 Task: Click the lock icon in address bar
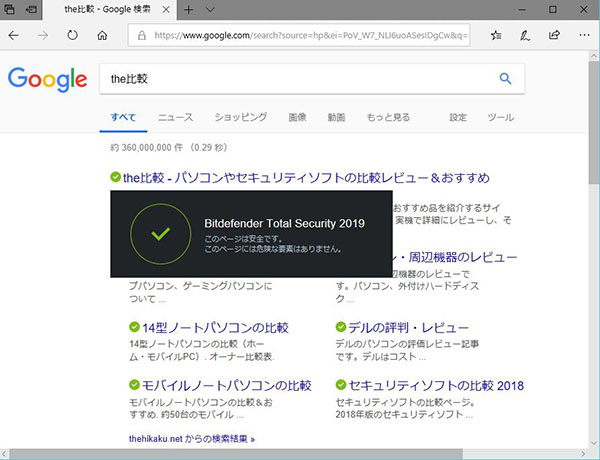pos(142,36)
